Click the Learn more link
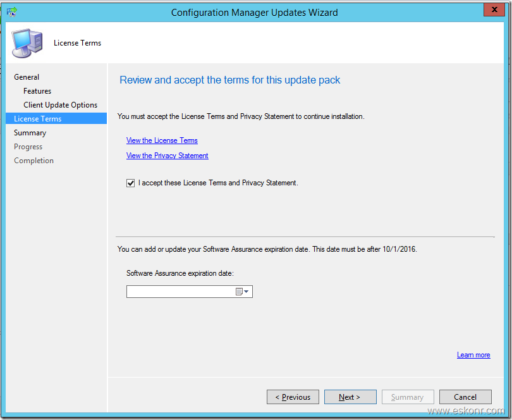The width and height of the screenshot is (512, 420). (473, 355)
